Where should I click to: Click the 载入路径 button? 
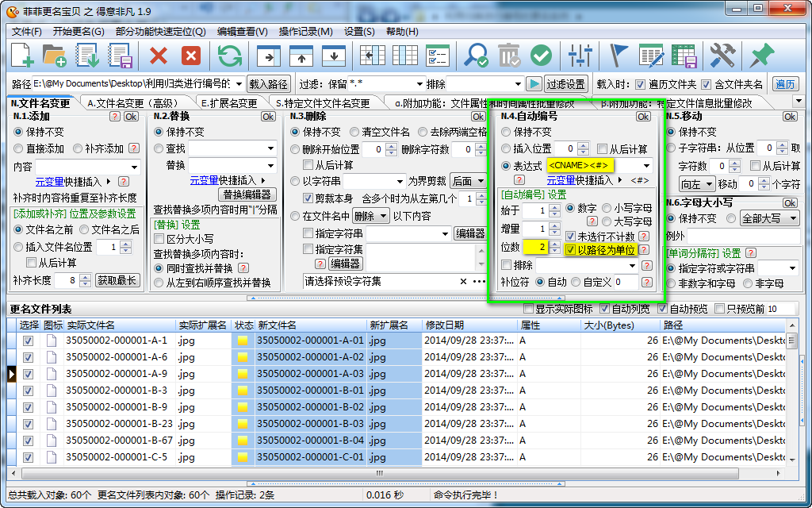[x=268, y=84]
